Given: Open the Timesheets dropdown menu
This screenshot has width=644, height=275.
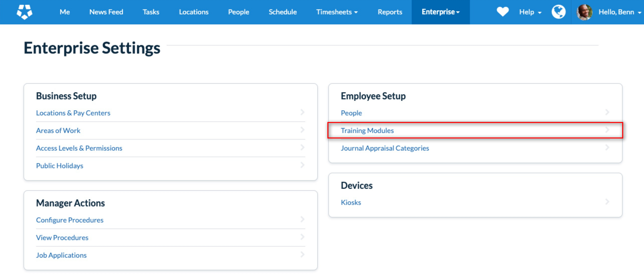Looking at the screenshot, I should 337,12.
